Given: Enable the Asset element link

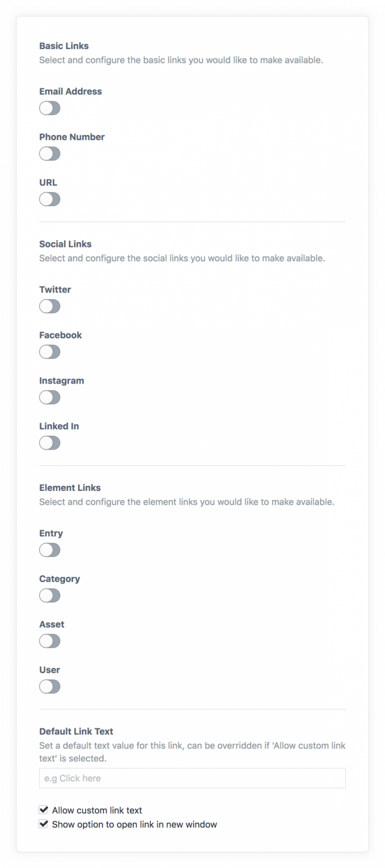Looking at the screenshot, I should click(x=50, y=641).
